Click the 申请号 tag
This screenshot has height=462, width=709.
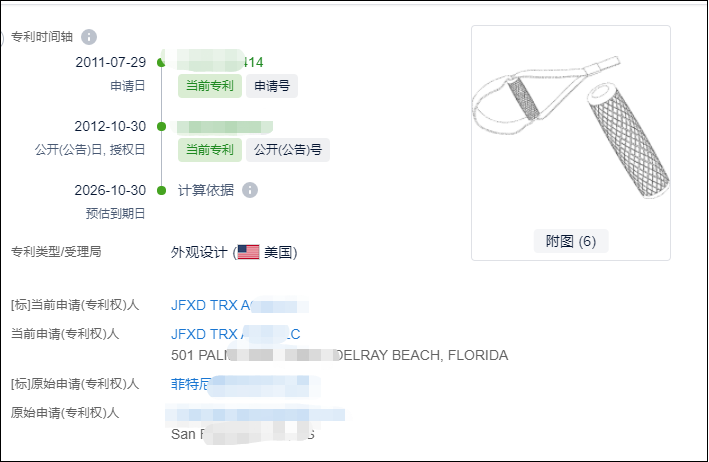point(272,86)
